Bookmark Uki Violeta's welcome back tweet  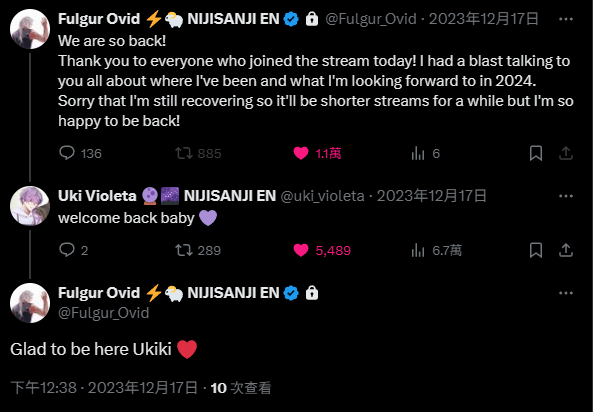coord(536,250)
